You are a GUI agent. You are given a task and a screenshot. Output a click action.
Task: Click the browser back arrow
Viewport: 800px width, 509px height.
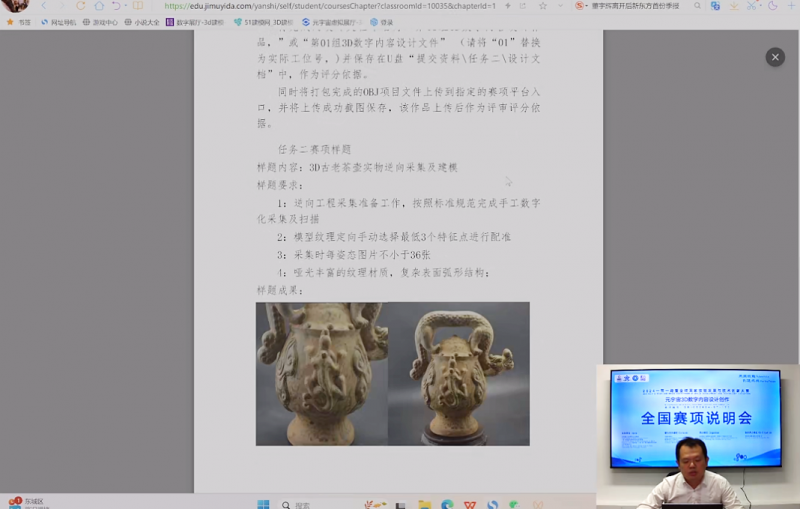tap(44, 6)
